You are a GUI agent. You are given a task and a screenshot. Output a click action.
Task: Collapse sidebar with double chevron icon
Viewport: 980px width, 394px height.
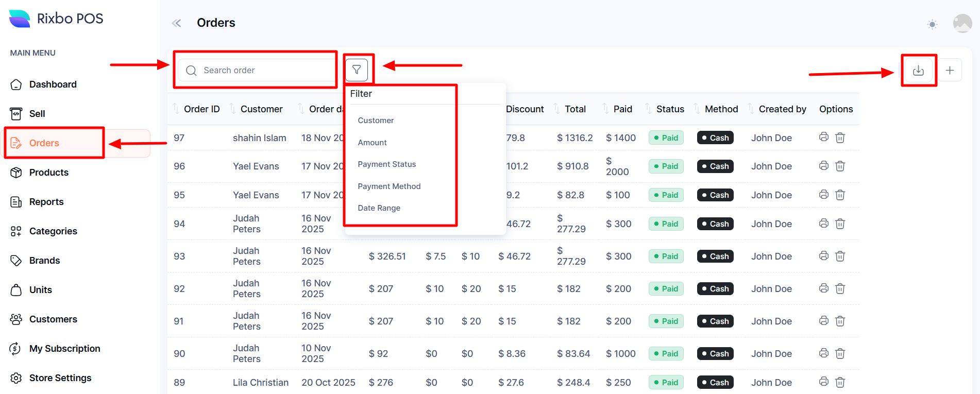pos(177,23)
